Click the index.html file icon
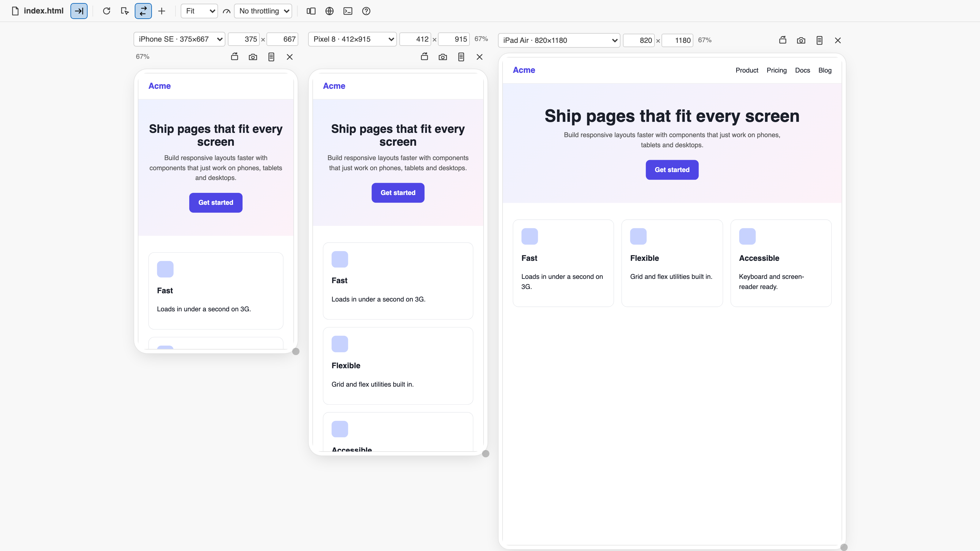This screenshot has height=551, width=980. tap(15, 11)
